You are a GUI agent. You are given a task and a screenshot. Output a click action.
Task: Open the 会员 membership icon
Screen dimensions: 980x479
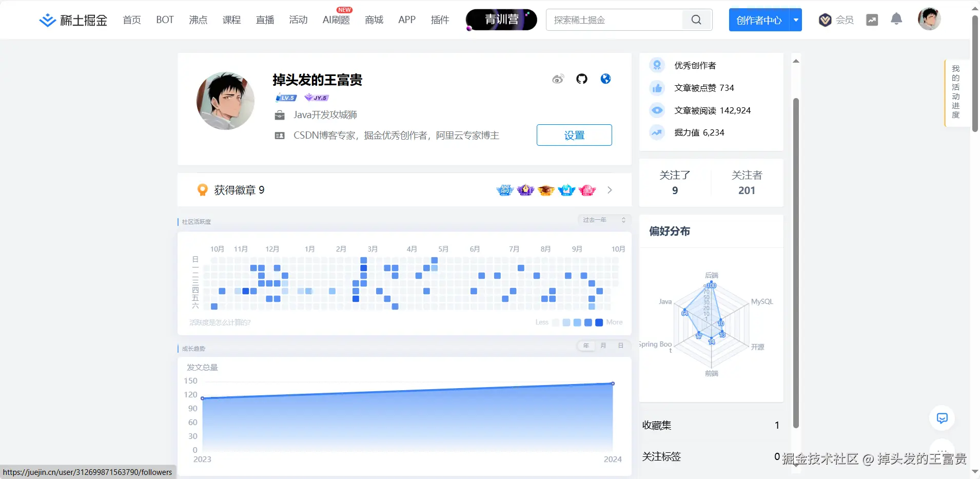[825, 20]
